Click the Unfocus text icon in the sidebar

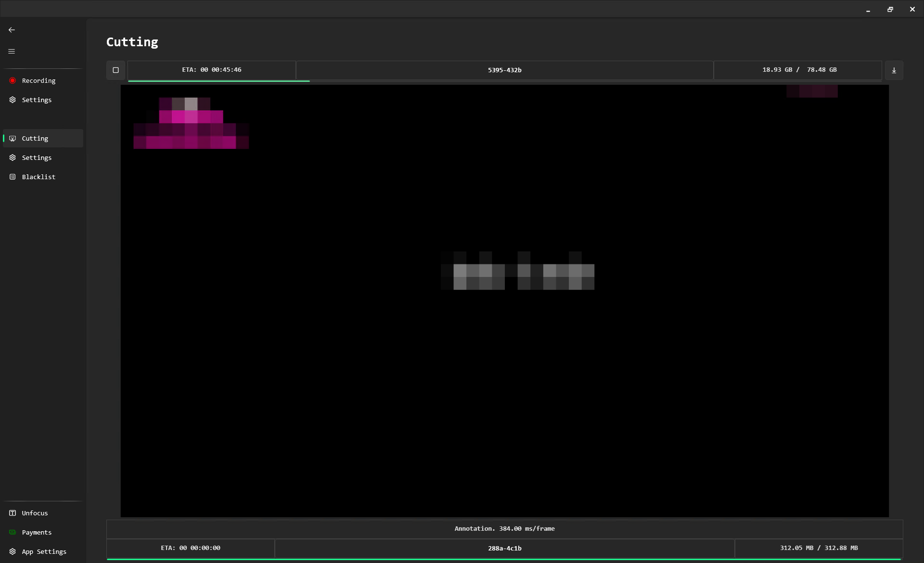click(x=13, y=513)
